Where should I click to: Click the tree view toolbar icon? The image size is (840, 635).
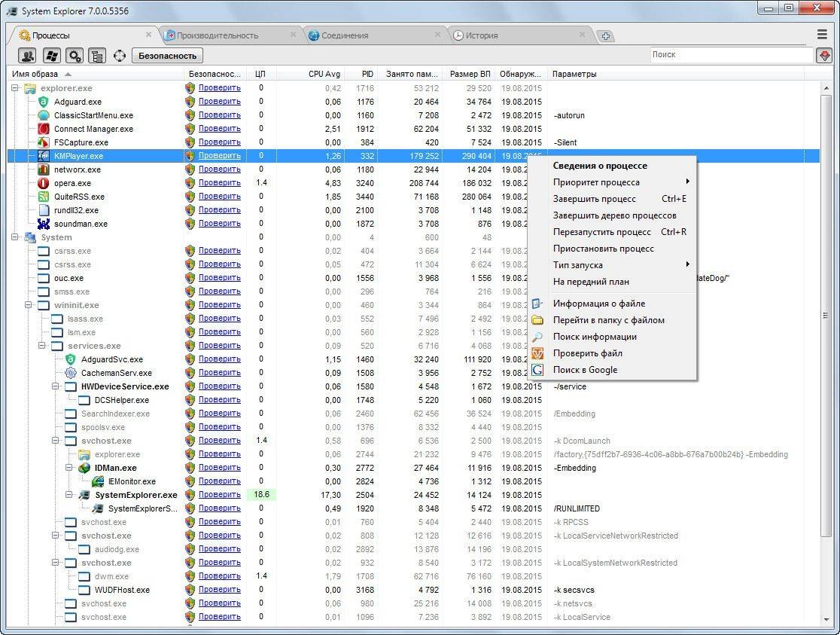(97, 55)
